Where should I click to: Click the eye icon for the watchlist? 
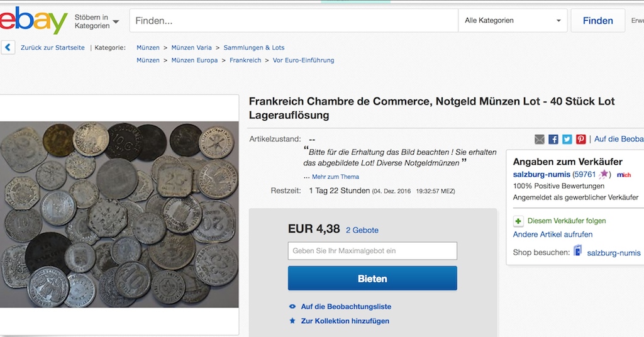292,307
